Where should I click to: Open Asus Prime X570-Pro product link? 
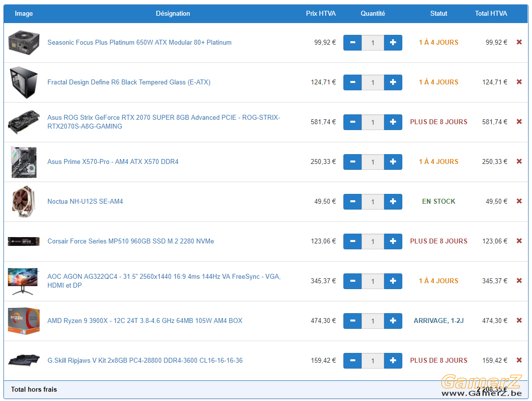tap(113, 161)
